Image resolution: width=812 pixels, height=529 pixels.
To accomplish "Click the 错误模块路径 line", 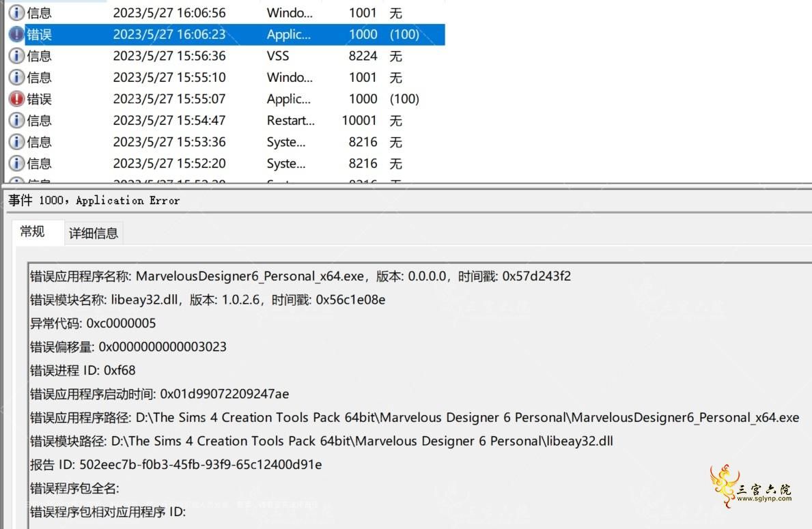I will tap(322, 441).
